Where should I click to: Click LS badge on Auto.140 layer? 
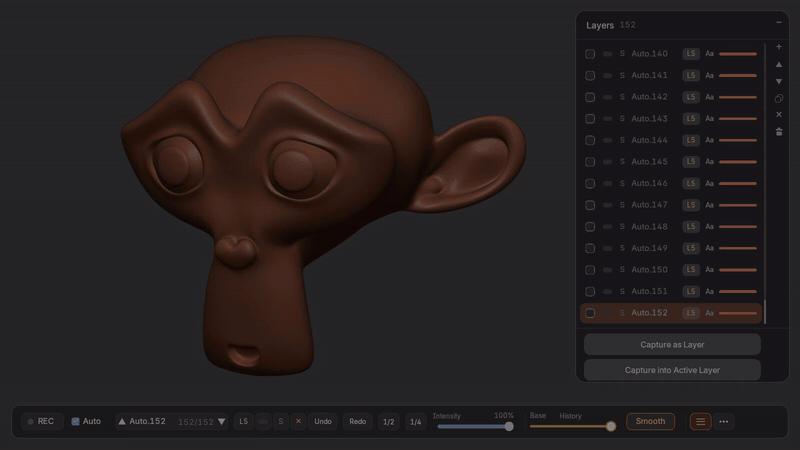691,54
